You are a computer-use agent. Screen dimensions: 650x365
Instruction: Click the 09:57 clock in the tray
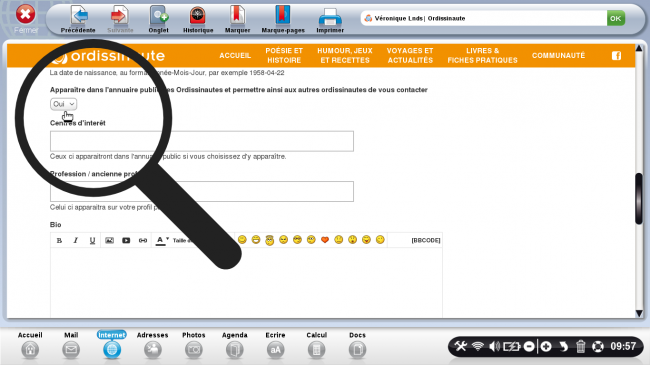[x=623, y=346]
